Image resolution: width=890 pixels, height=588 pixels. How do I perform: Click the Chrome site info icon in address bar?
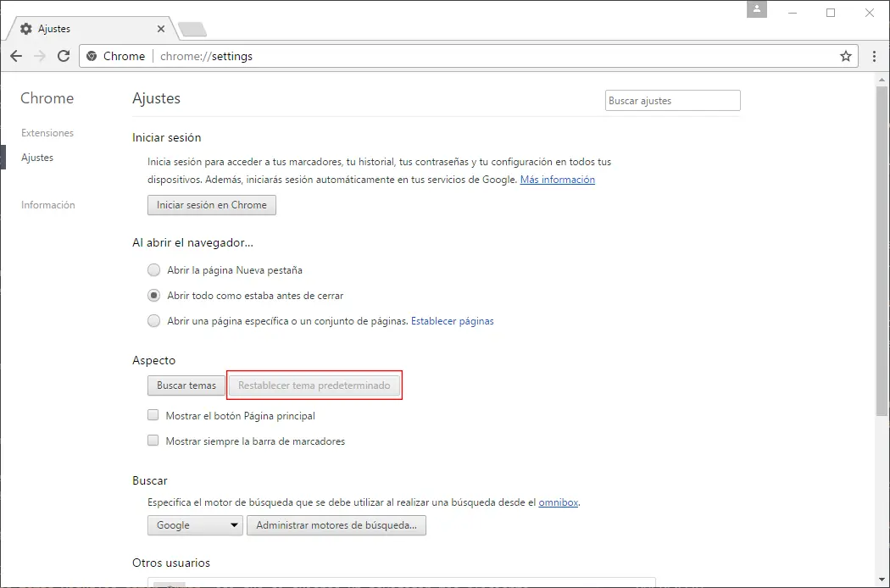pyautogui.click(x=92, y=56)
